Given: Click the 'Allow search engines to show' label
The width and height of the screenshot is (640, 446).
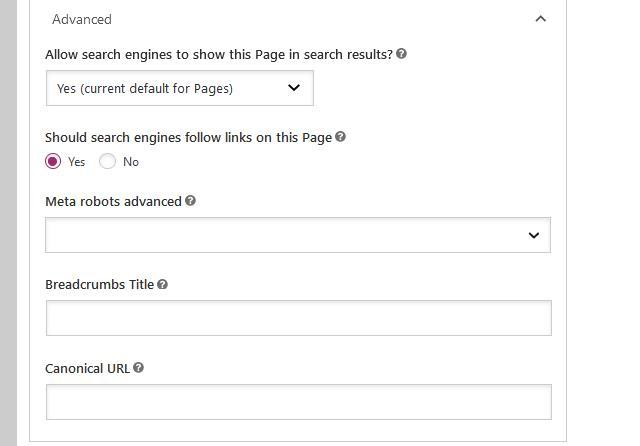Looking at the screenshot, I should click(218, 54).
